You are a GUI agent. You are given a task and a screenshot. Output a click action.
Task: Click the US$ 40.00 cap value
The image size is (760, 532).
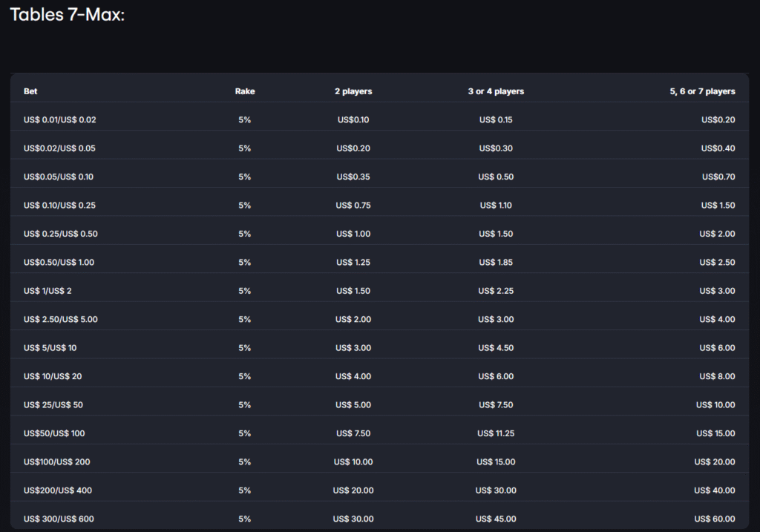[x=715, y=490]
